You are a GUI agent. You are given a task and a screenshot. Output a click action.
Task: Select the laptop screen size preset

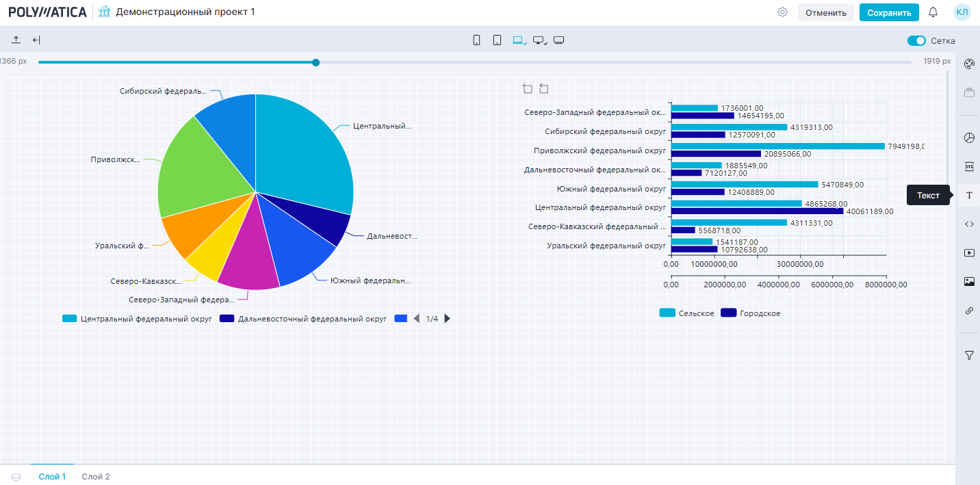coord(519,40)
